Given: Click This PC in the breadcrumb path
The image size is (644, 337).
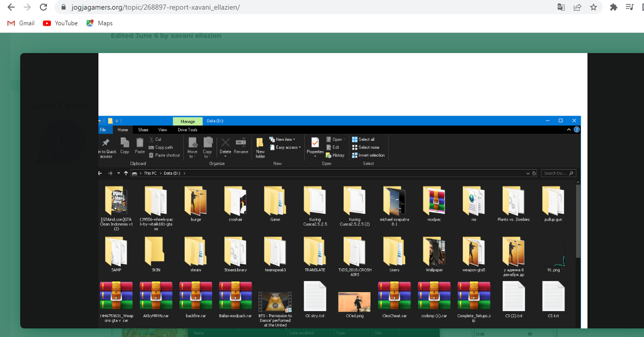Looking at the screenshot, I should tap(150, 173).
